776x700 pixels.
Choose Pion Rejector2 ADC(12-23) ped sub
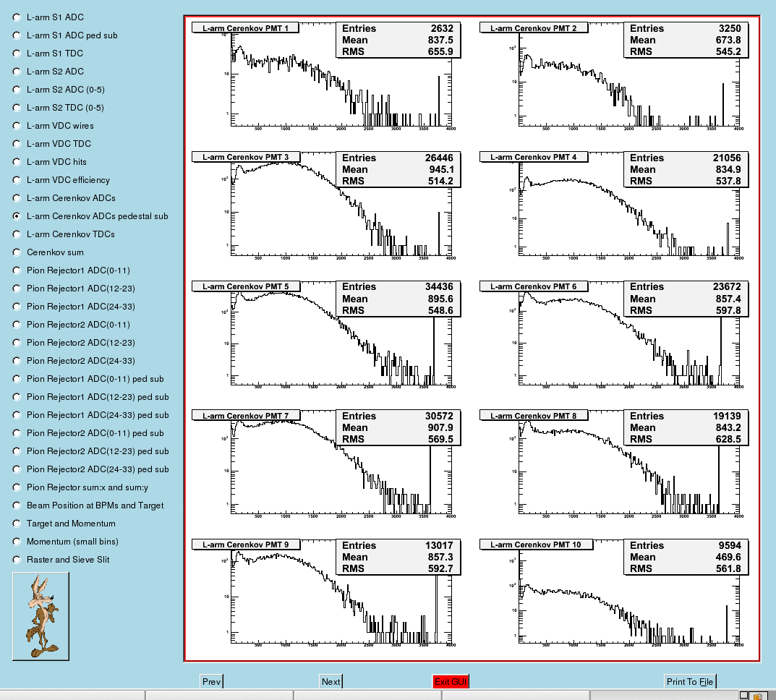pos(17,451)
